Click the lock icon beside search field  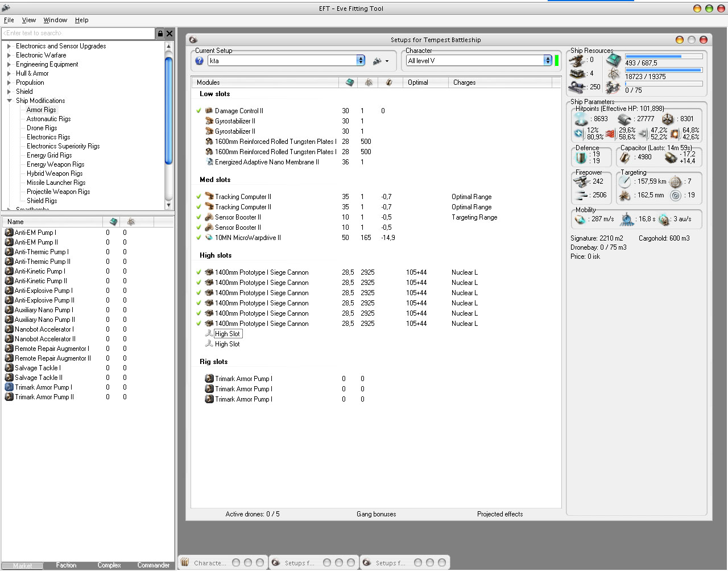(160, 34)
